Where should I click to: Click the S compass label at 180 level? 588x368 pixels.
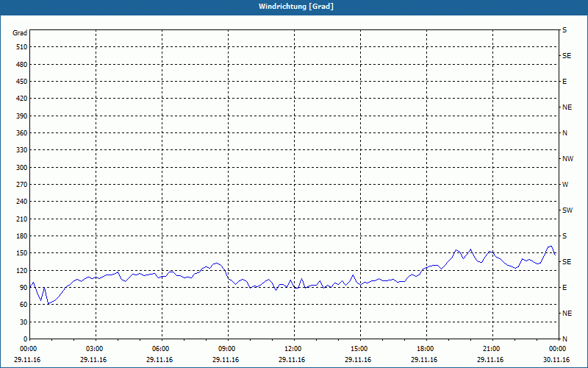tap(564, 236)
